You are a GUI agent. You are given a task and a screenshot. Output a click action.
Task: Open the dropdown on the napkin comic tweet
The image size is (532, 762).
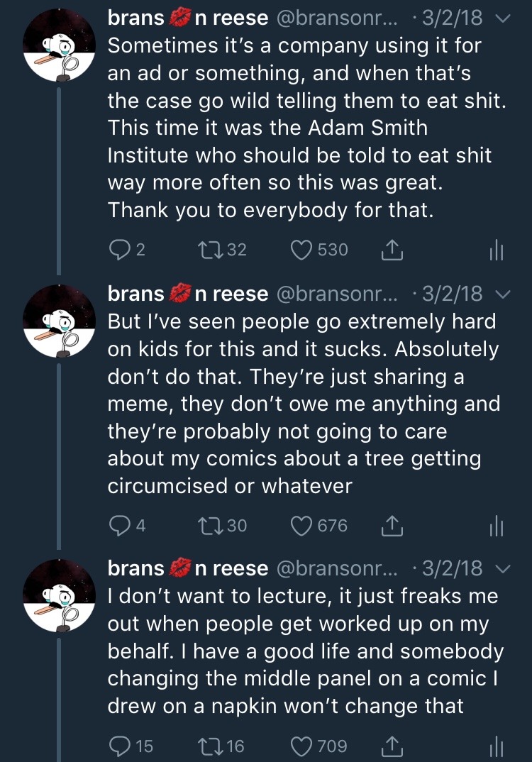(501, 568)
